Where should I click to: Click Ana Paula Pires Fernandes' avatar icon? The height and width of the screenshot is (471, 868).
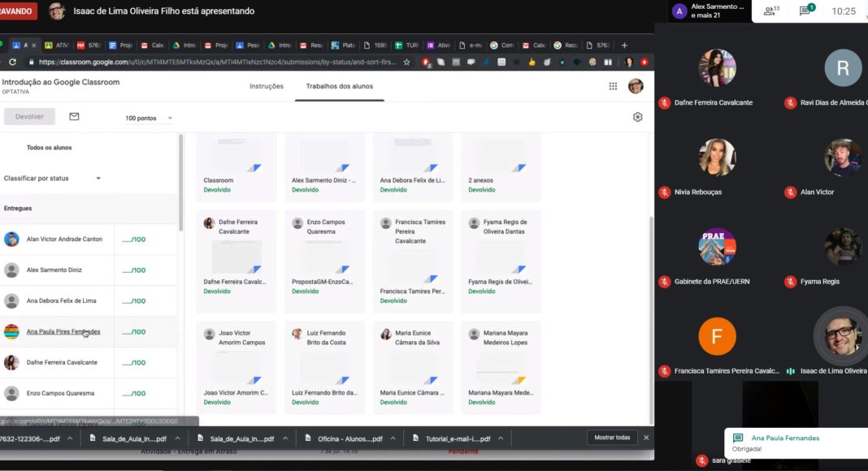pyautogui.click(x=11, y=331)
